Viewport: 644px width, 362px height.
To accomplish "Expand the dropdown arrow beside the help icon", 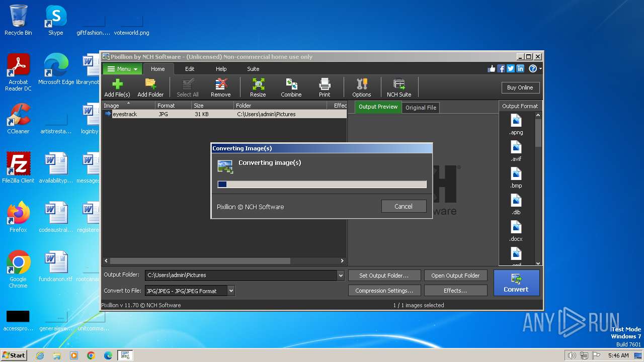I will coord(540,69).
